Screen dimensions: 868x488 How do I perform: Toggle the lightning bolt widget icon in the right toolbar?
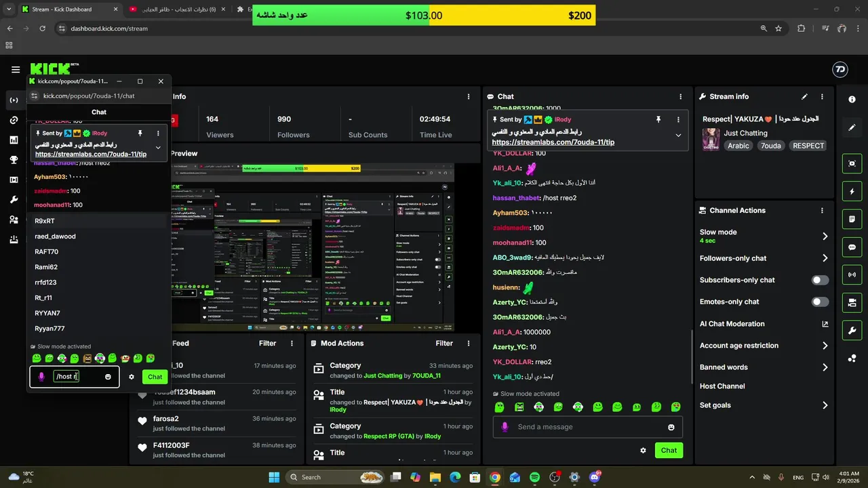coord(852,191)
